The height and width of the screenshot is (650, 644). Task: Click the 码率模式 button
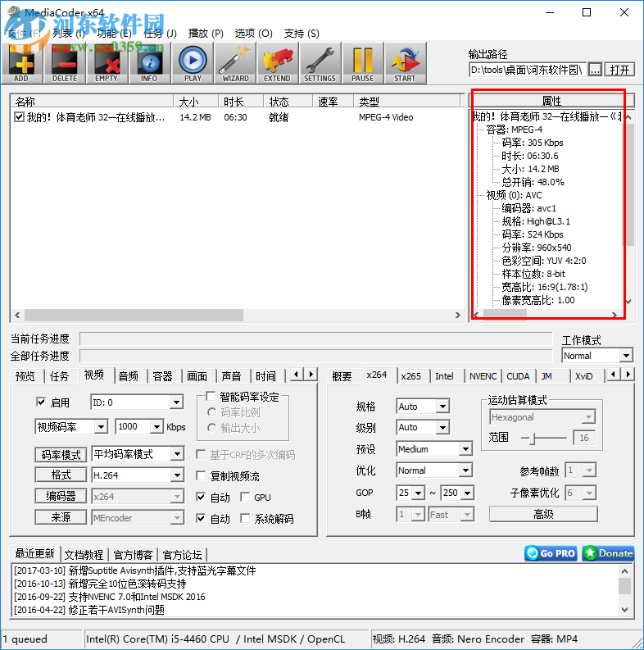point(61,455)
